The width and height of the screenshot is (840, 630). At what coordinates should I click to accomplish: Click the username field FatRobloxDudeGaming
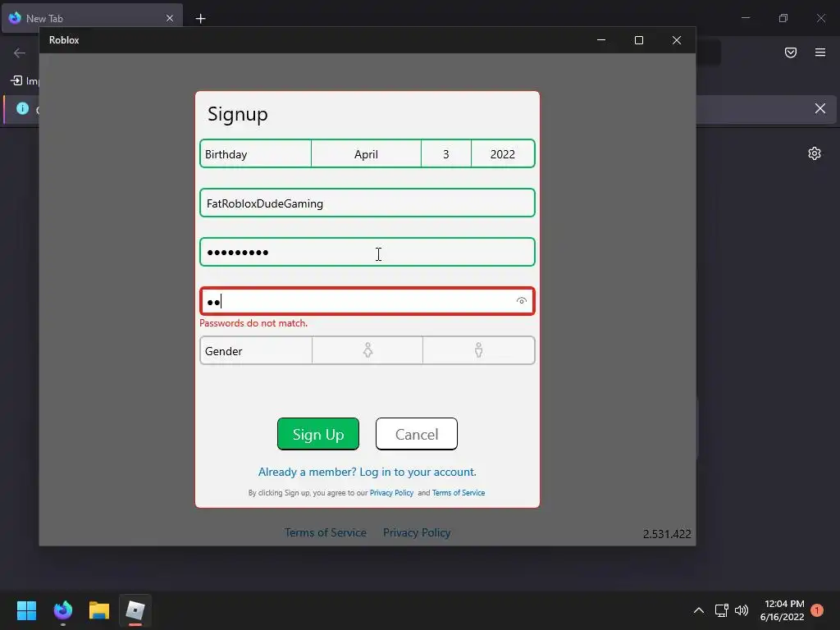pyautogui.click(x=367, y=203)
